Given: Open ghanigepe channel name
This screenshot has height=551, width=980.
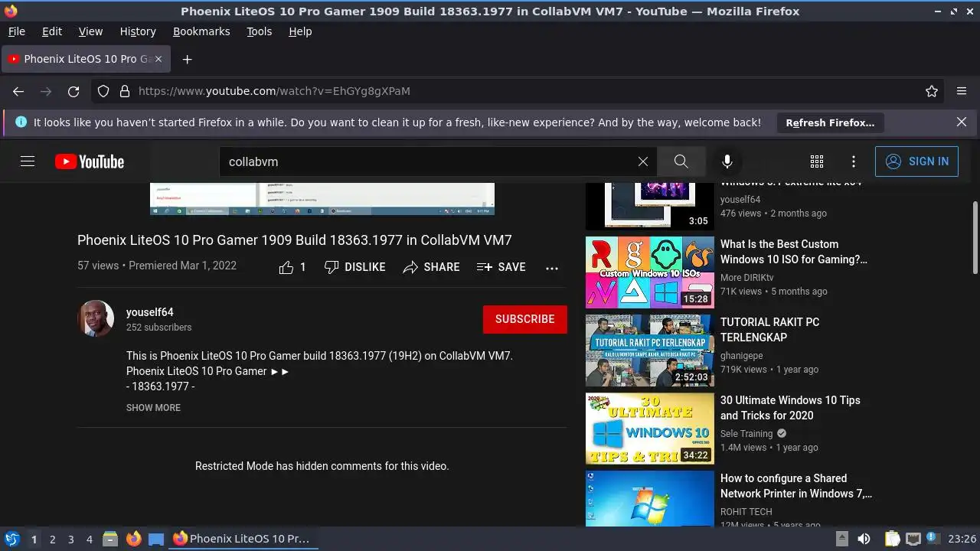Looking at the screenshot, I should coord(742,356).
